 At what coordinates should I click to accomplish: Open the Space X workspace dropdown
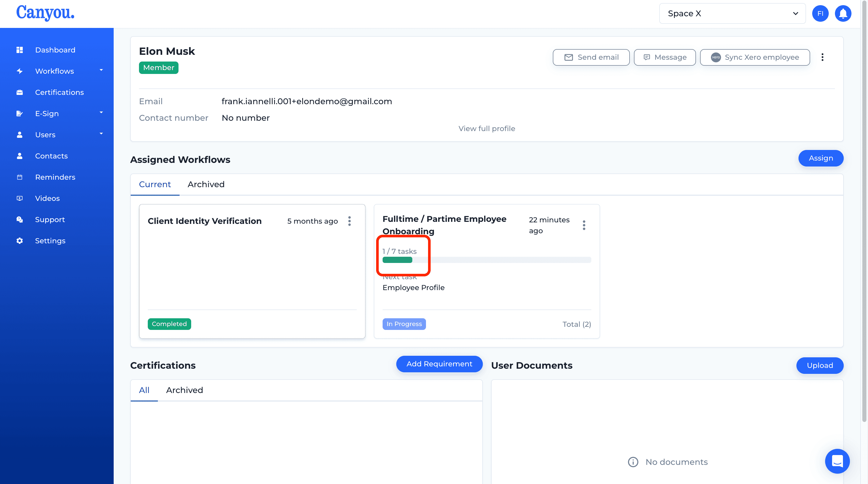732,13
